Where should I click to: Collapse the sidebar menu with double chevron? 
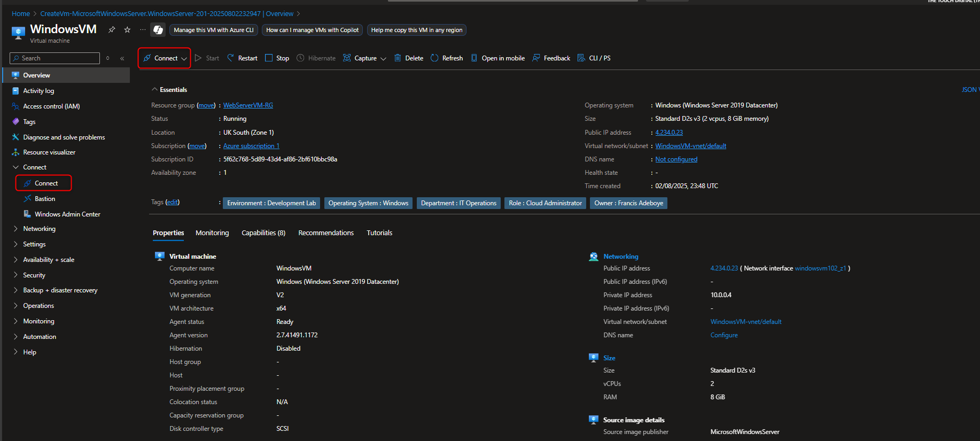point(122,58)
